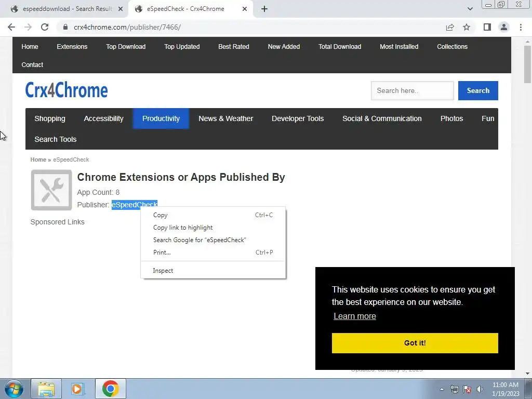Select Copy from the context menu

point(213,215)
